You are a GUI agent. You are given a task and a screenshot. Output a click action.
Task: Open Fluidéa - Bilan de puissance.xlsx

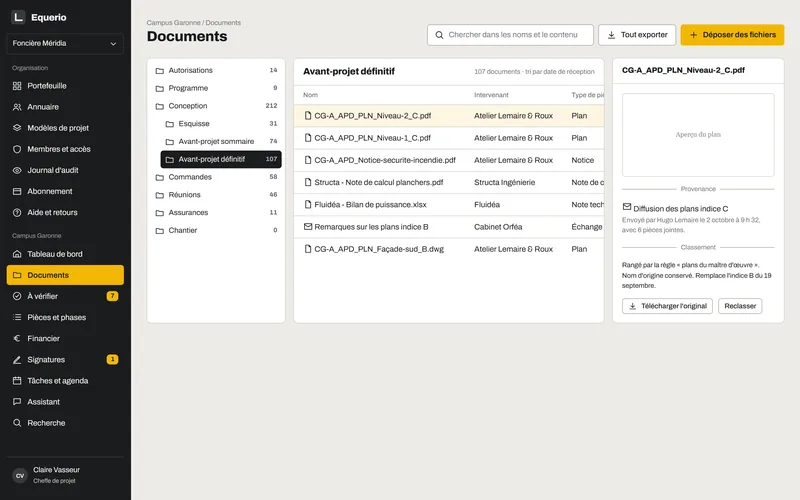370,205
